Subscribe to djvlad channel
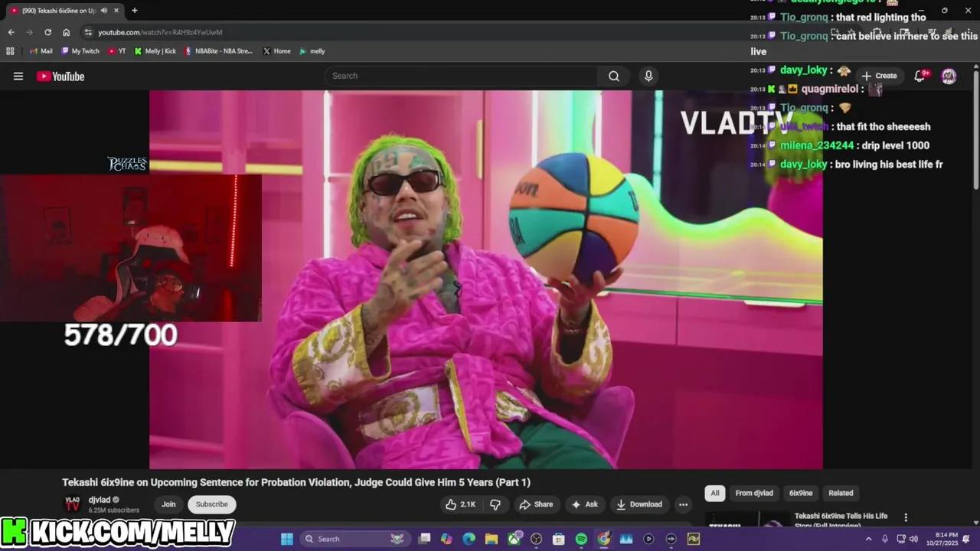980x551 pixels. pos(212,504)
